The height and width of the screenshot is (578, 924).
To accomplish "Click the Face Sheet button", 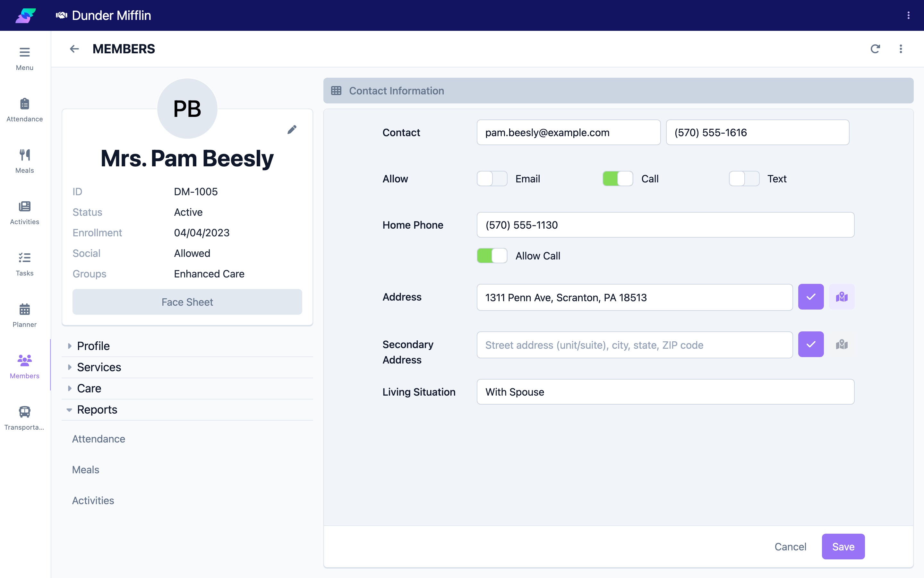I will pyautogui.click(x=187, y=302).
